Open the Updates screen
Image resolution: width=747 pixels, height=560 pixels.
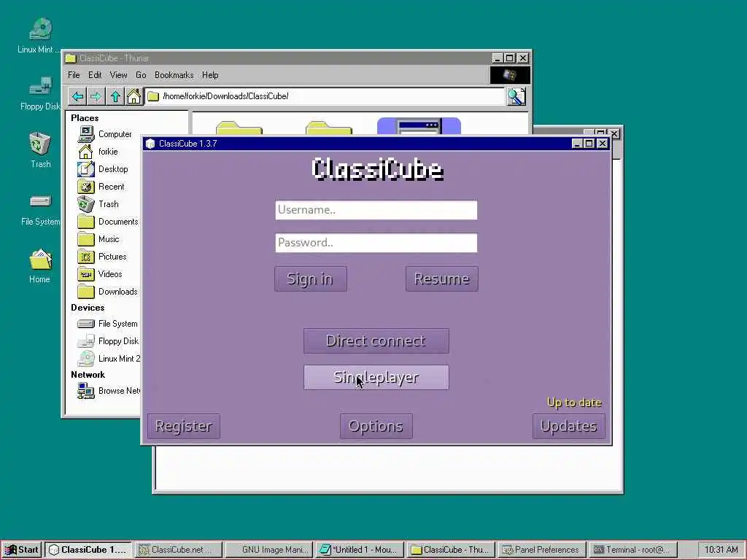(569, 426)
